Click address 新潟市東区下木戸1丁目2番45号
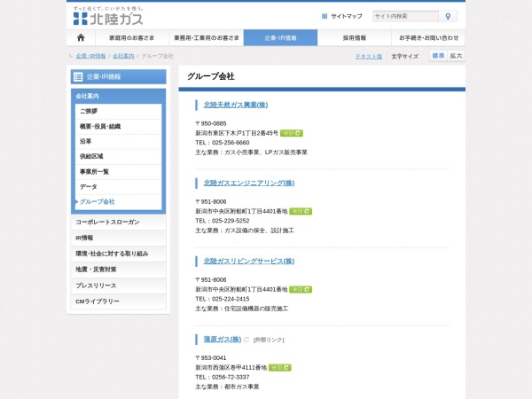 pyautogui.click(x=237, y=133)
